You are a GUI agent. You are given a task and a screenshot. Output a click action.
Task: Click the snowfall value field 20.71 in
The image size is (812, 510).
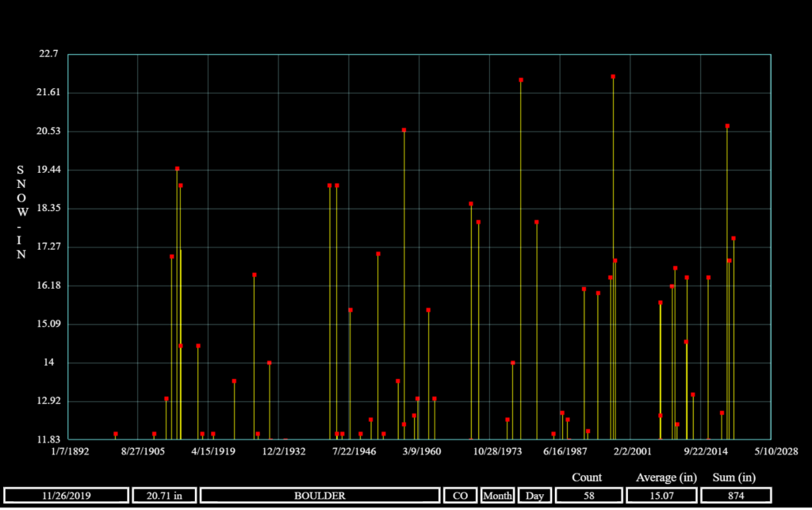click(164, 496)
